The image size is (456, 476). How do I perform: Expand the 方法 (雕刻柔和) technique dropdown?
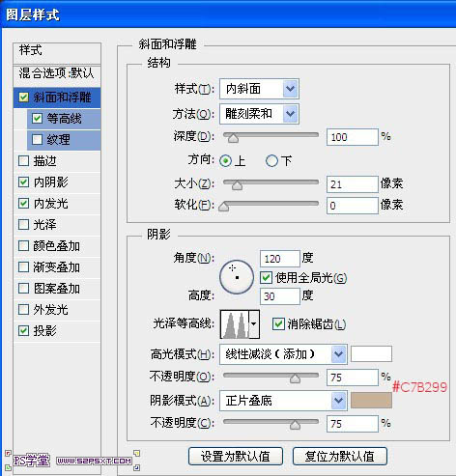coord(259,114)
